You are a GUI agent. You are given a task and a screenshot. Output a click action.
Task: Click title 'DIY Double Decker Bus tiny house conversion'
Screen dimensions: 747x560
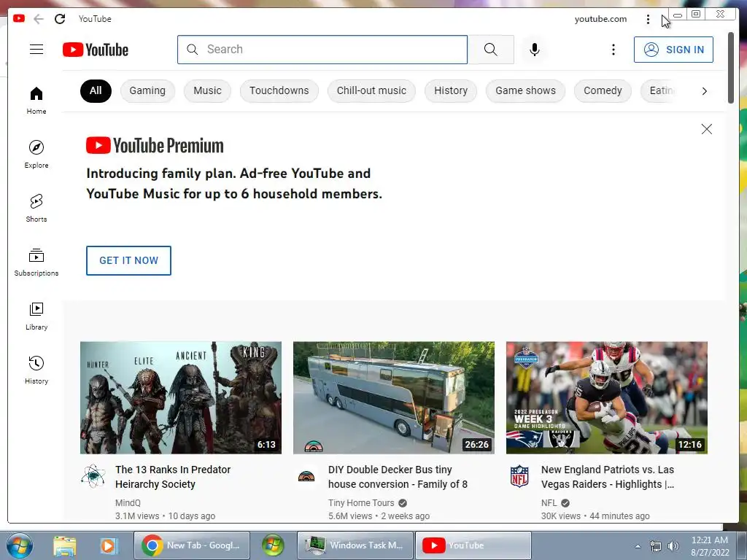(398, 477)
